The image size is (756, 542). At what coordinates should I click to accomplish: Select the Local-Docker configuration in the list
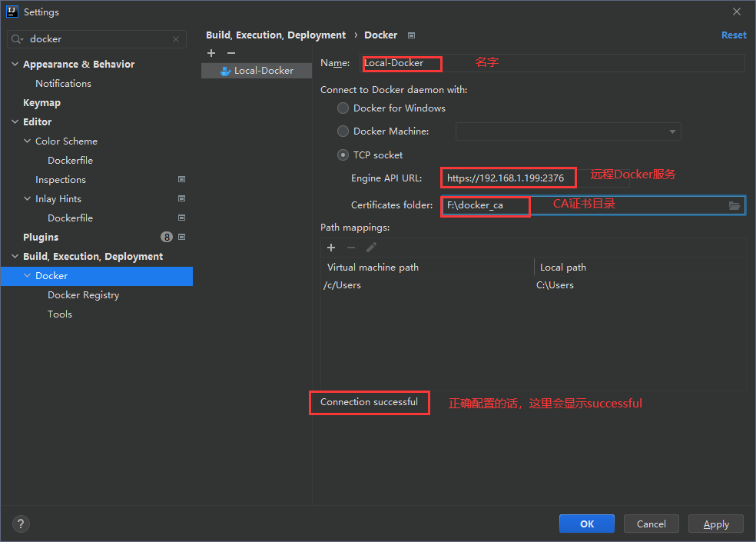(257, 71)
